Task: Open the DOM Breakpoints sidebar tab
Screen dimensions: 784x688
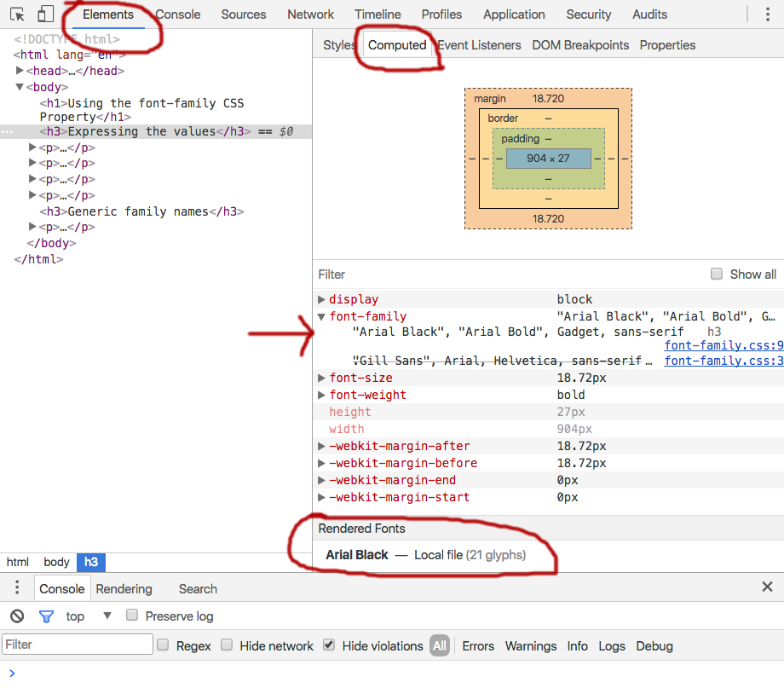Action: click(580, 45)
